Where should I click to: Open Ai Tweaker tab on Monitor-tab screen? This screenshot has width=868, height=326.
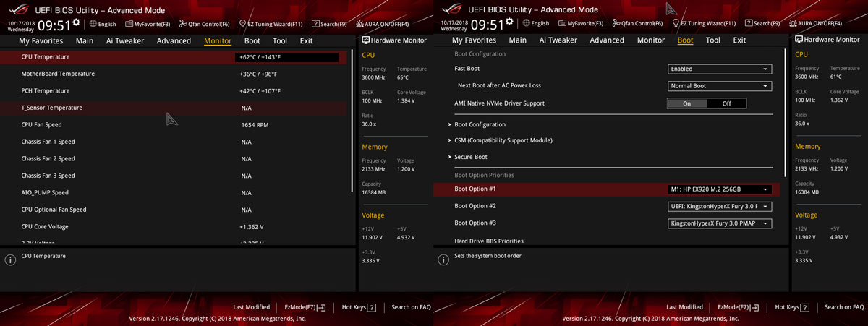pos(125,40)
